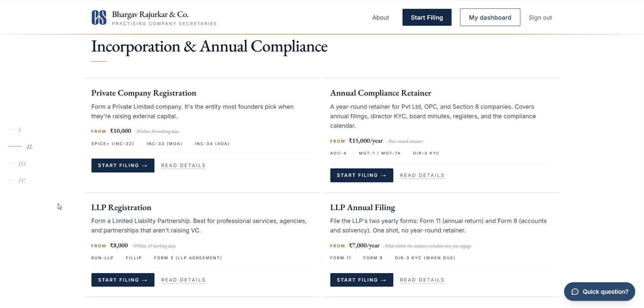Image resolution: width=644 pixels, height=308 pixels.
Task: Open the Quick question chat bubble
Action: [599, 291]
